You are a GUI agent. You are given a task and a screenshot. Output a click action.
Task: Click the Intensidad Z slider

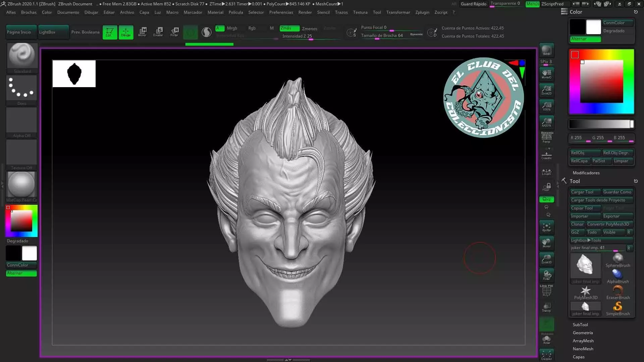(x=311, y=36)
